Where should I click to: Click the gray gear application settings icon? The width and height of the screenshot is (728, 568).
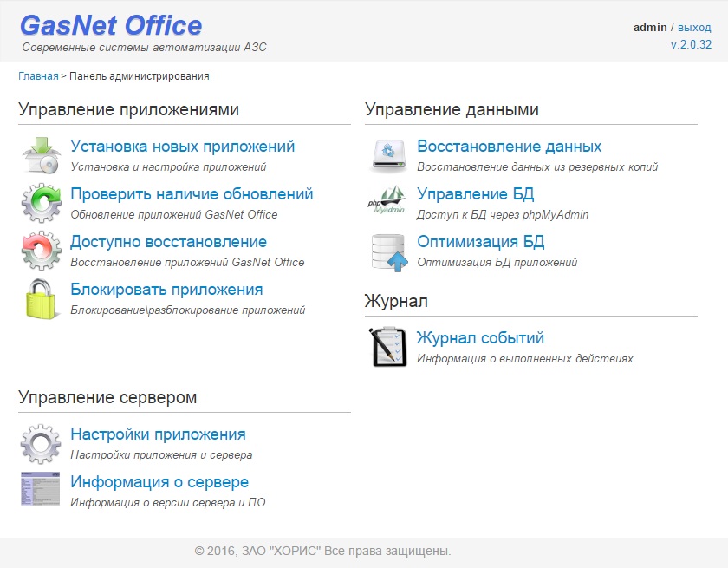(41, 443)
